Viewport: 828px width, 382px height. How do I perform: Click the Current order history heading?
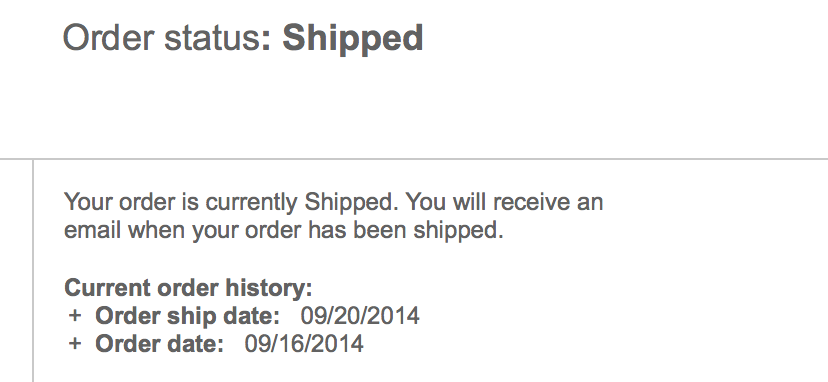pos(189,288)
